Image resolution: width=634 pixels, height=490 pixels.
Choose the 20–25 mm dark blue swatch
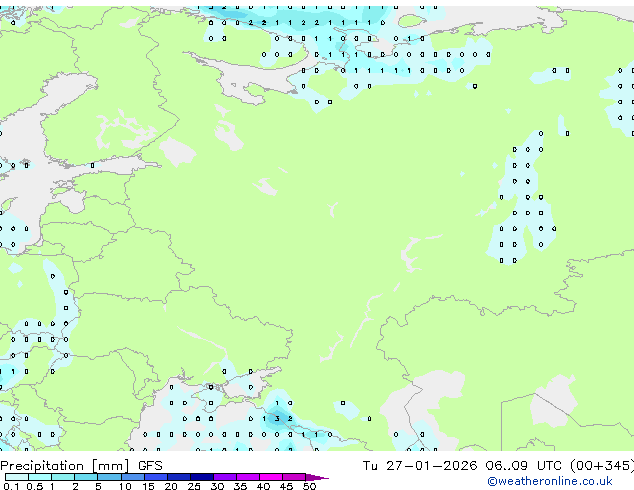coord(178,477)
